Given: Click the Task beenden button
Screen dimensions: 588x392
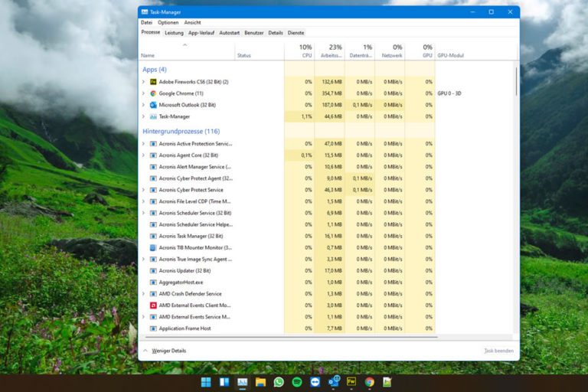Looking at the screenshot, I should [x=498, y=351].
